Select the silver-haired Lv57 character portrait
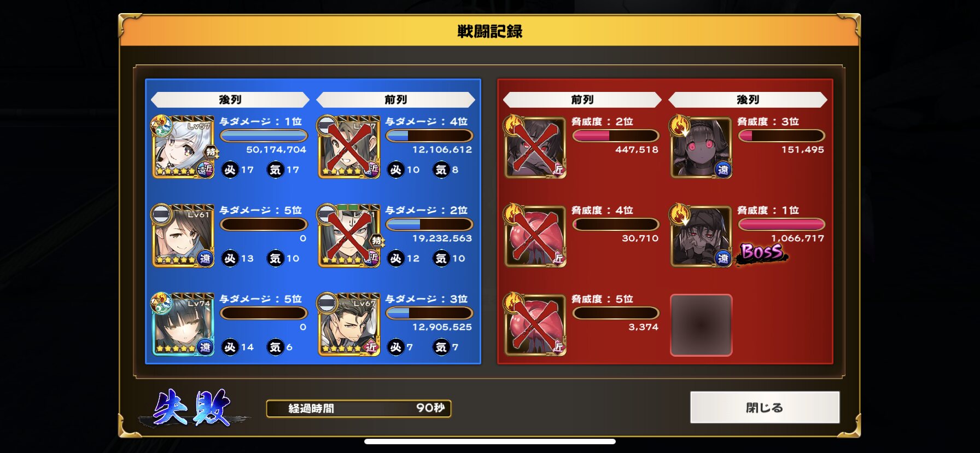 coord(183,147)
